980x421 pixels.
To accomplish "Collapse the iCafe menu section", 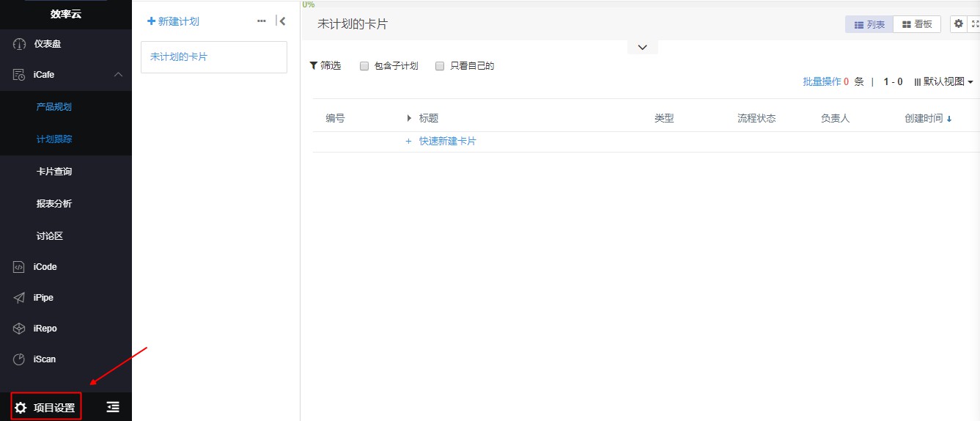I will 118,75.
